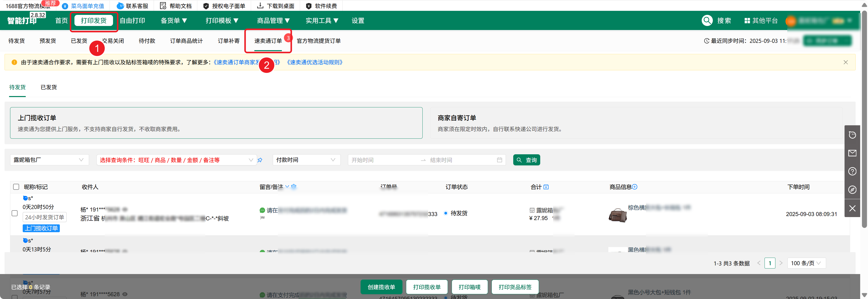Click the 合计 amount settings icon
This screenshot has height=299, width=868.
pyautogui.click(x=546, y=187)
